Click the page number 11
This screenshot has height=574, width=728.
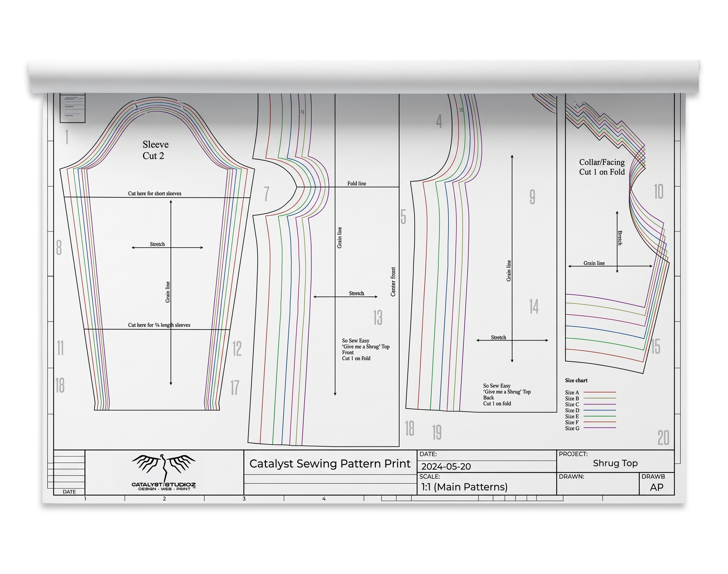(60, 348)
